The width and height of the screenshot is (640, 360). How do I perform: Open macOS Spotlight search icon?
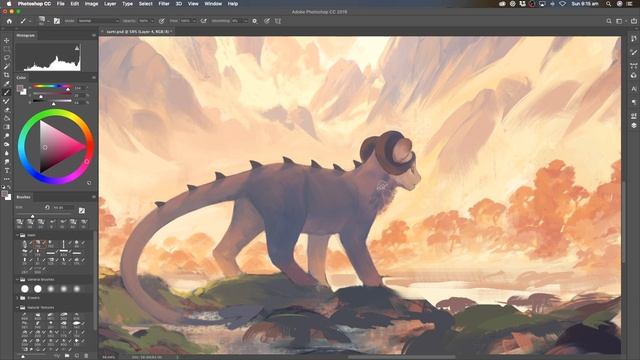[608, 4]
